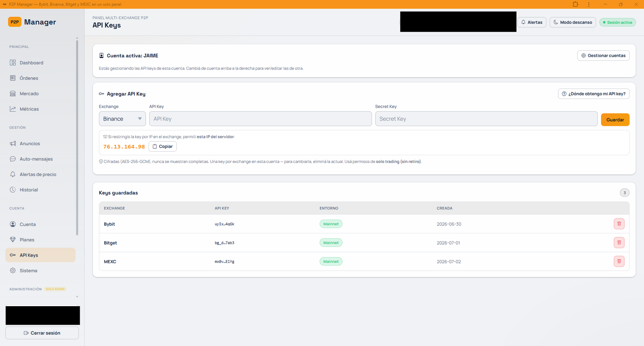Click Guardar to save the key
Image resolution: width=644 pixels, height=346 pixels.
click(x=615, y=120)
